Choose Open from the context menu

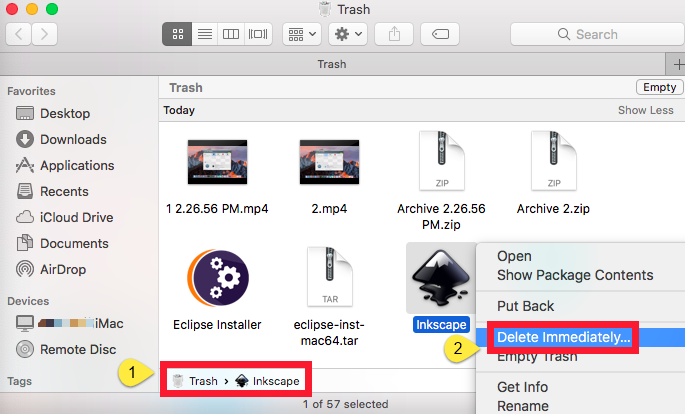[514, 256]
